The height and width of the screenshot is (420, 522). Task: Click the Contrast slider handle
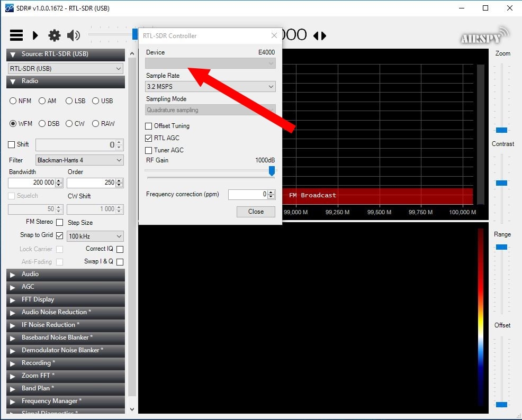[x=501, y=183]
